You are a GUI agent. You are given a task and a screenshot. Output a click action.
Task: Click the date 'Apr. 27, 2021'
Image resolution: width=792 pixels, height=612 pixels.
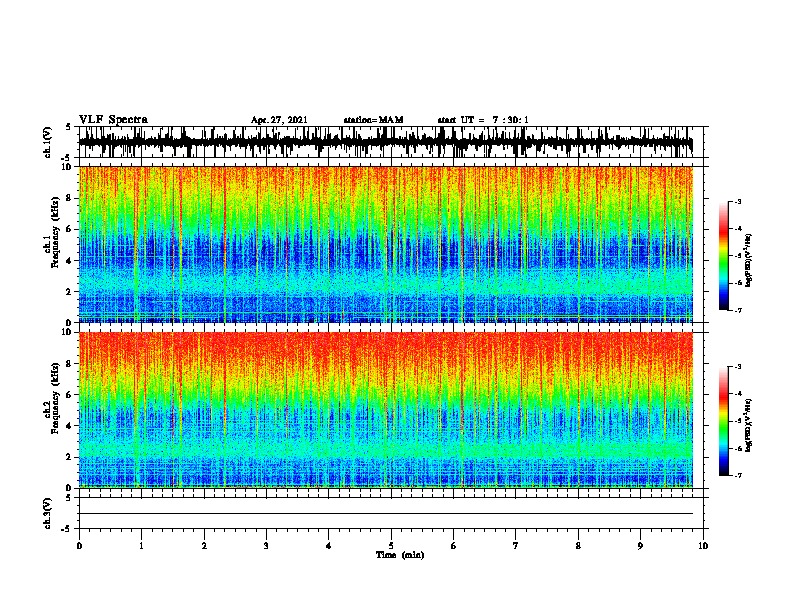(x=279, y=120)
